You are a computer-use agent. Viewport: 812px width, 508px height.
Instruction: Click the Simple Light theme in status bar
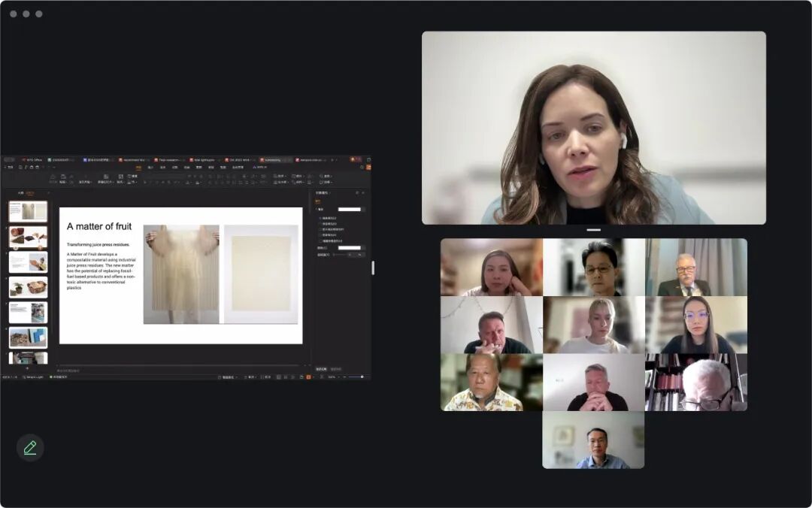point(33,377)
